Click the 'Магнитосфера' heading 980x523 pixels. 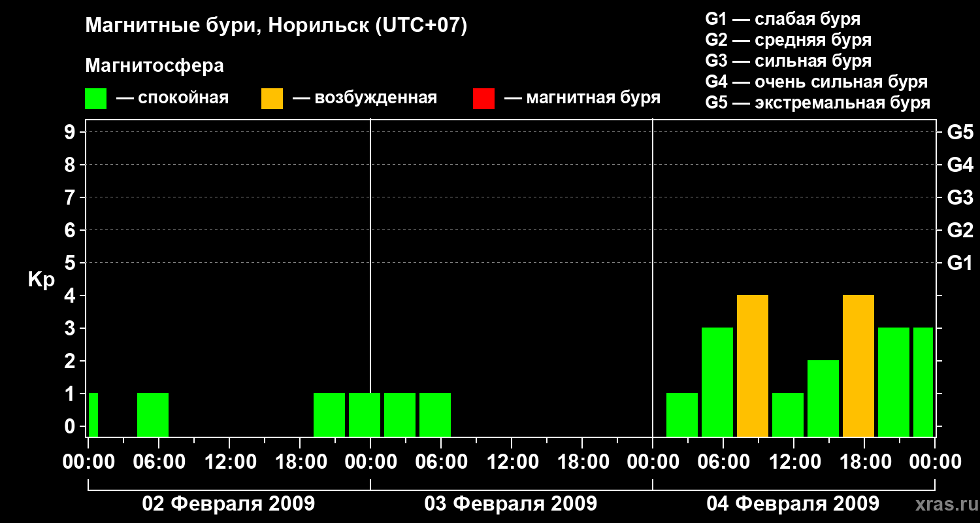tap(154, 66)
